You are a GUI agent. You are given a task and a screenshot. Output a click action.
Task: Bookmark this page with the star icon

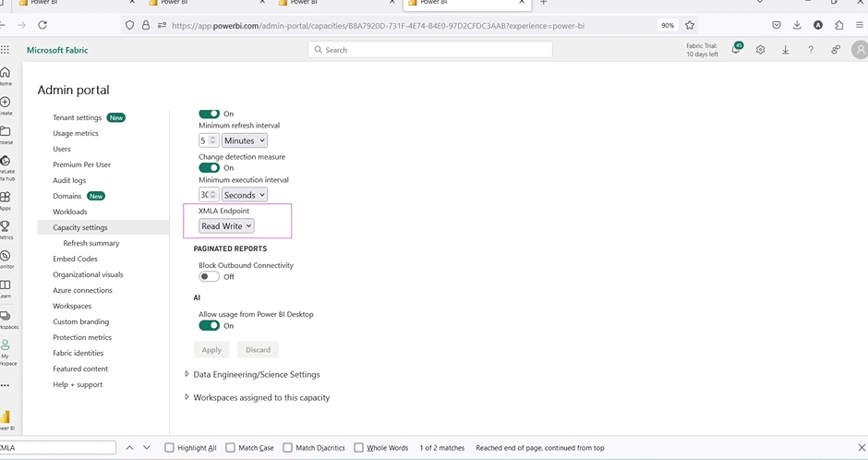(x=690, y=25)
